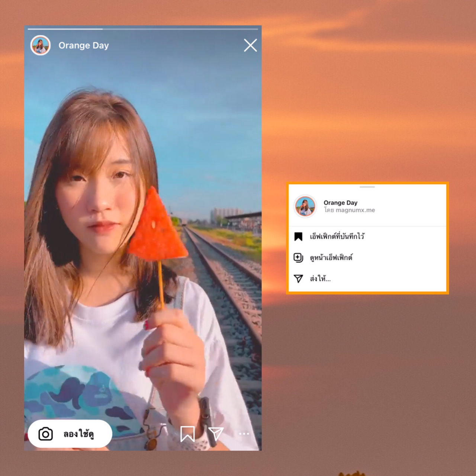Screen dimensions: 476x476
Task: Tap the ลองใช้ดู try-it button
Action: [x=70, y=434]
